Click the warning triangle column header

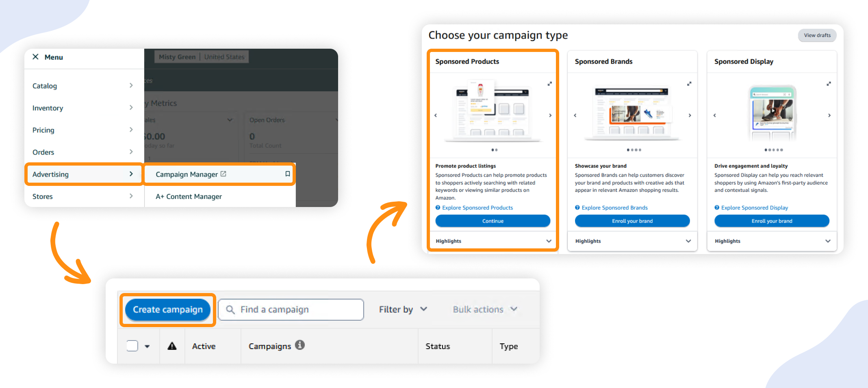click(x=172, y=346)
